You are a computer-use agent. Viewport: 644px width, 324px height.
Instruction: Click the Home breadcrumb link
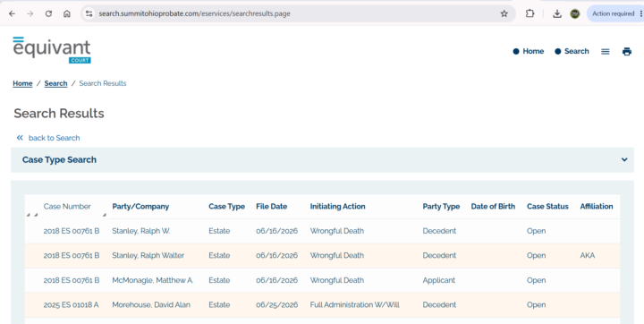click(x=22, y=83)
